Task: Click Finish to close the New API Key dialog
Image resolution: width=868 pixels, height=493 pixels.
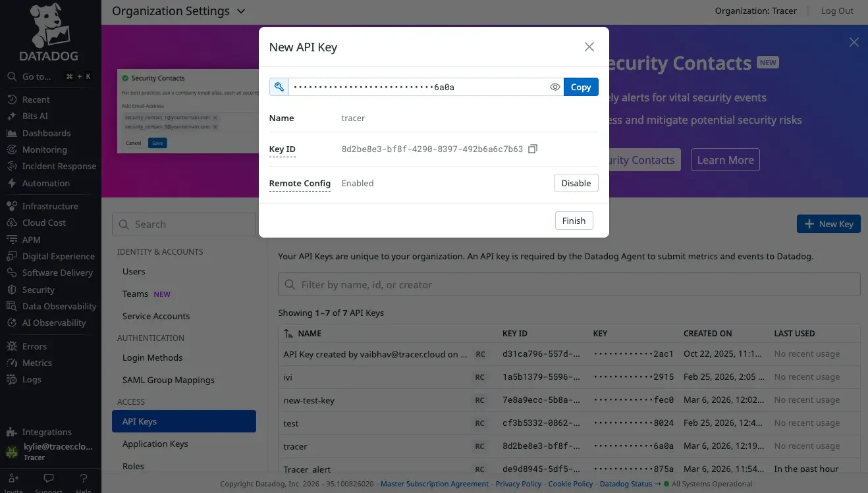Action: coord(573,221)
